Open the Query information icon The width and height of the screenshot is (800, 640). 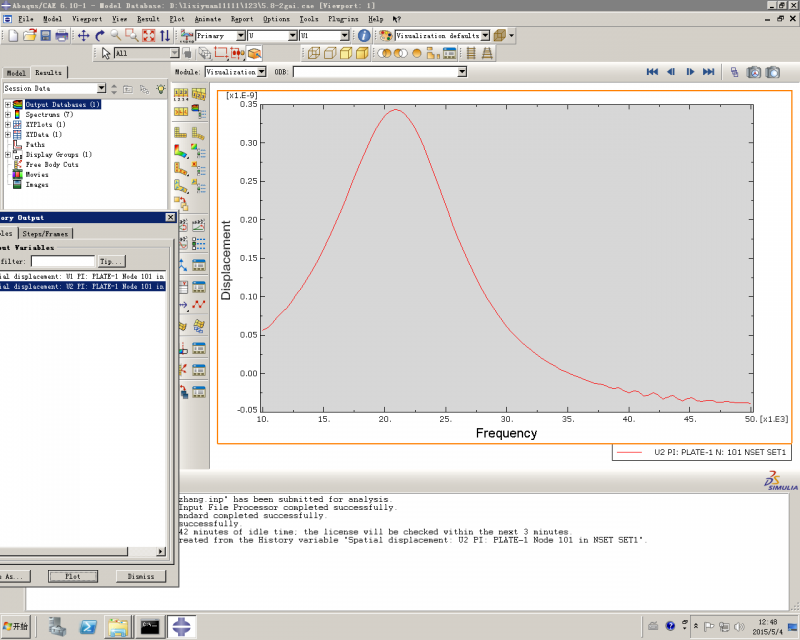[364, 36]
